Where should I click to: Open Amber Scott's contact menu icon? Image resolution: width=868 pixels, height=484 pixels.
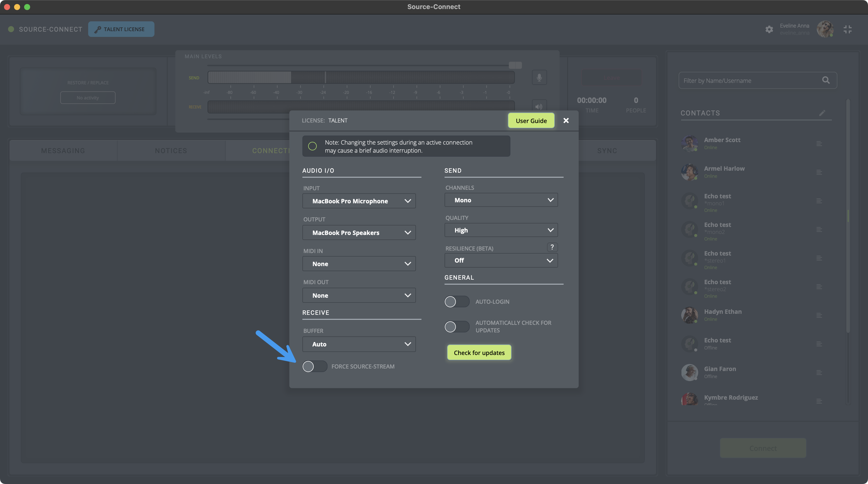tap(819, 144)
